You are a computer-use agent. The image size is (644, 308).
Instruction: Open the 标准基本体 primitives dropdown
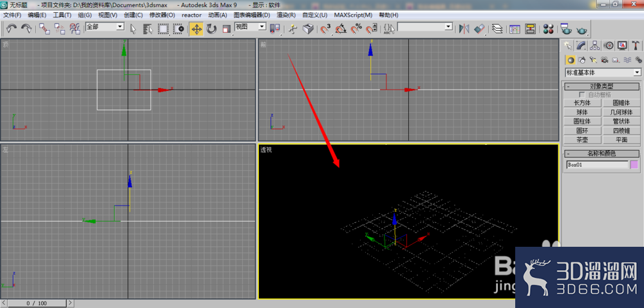point(603,72)
